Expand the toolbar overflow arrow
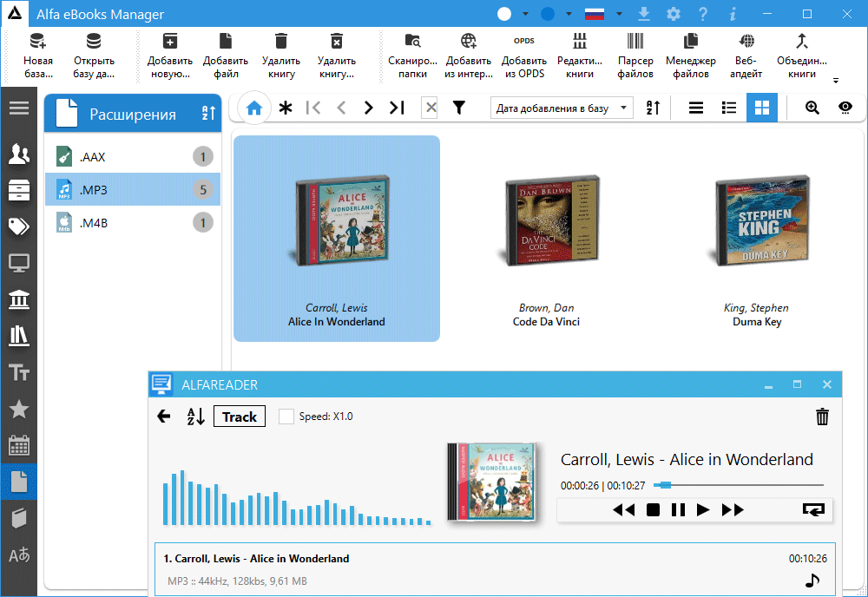The width and height of the screenshot is (868, 597). coord(835,81)
